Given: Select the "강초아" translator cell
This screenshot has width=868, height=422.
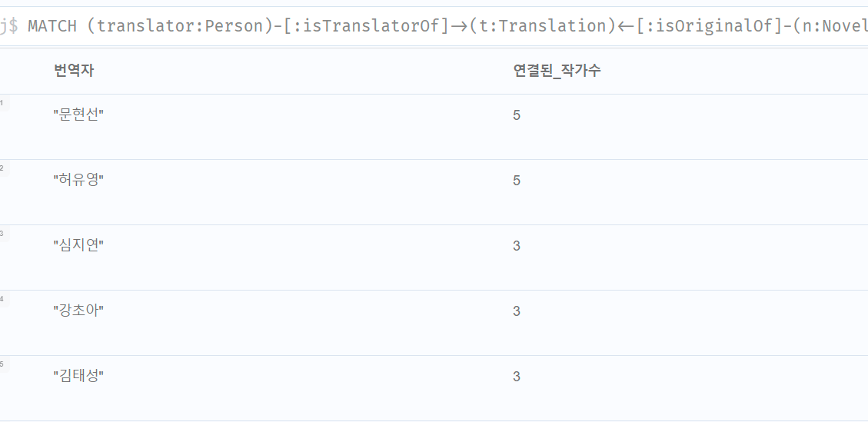Looking at the screenshot, I should (x=78, y=311).
